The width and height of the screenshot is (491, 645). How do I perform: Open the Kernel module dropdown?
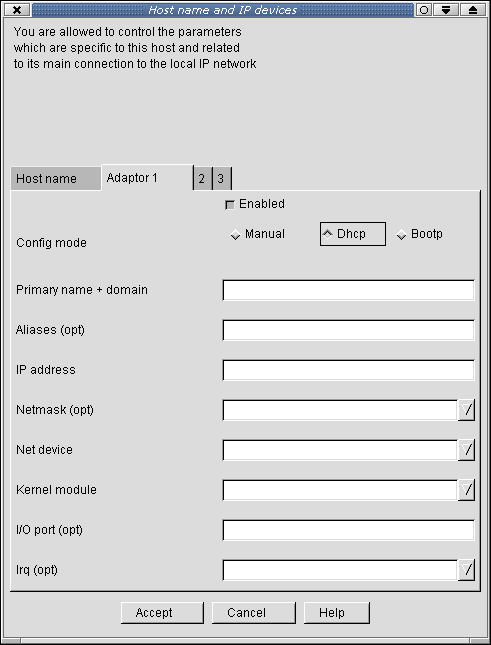[x=466, y=490]
